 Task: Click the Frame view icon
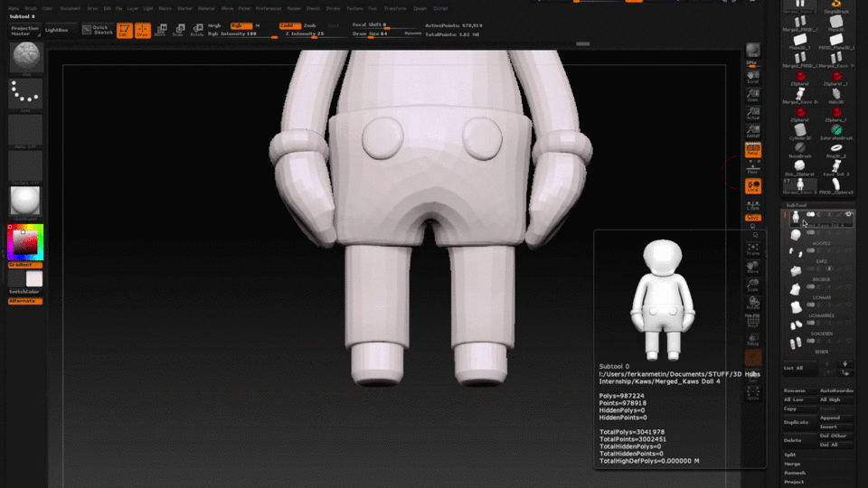(753, 249)
